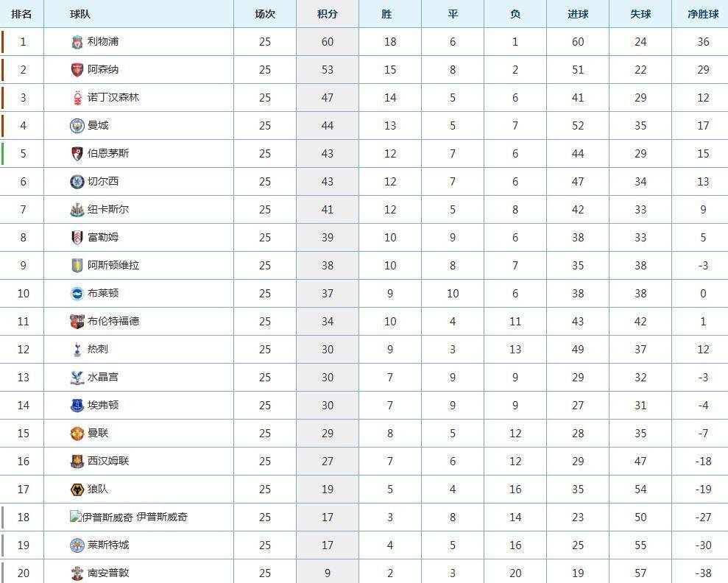
Task: Click the 伊普斯威奇 team name link
Action: 162,517
